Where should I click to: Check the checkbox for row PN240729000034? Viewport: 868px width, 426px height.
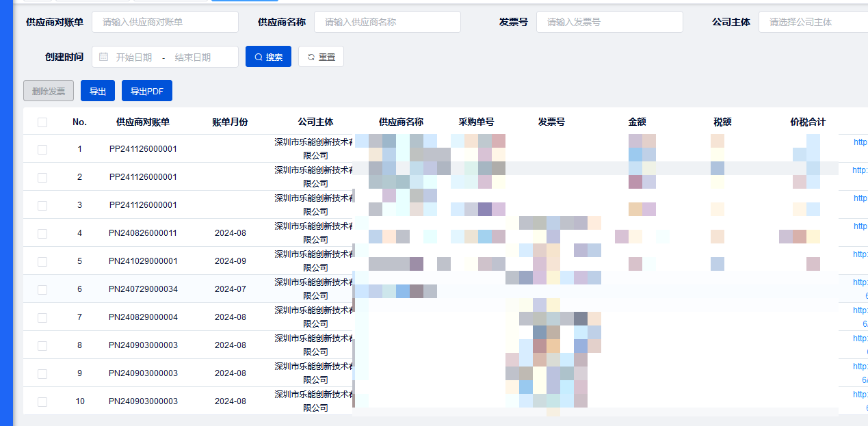pos(42,289)
